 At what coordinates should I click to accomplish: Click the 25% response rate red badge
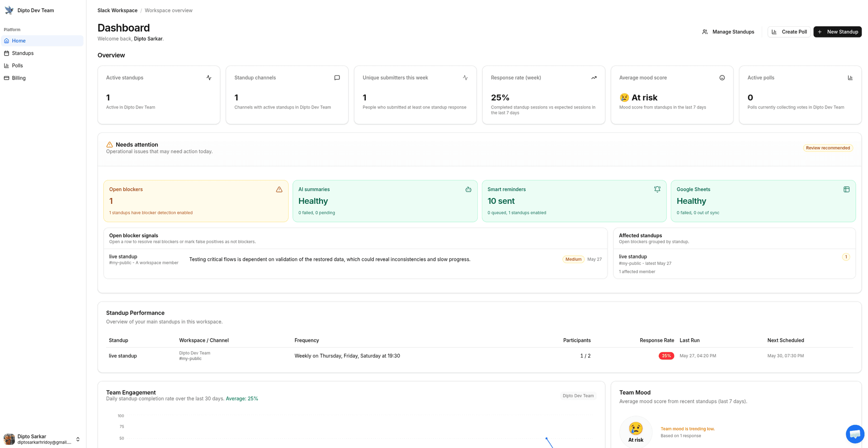point(666,356)
